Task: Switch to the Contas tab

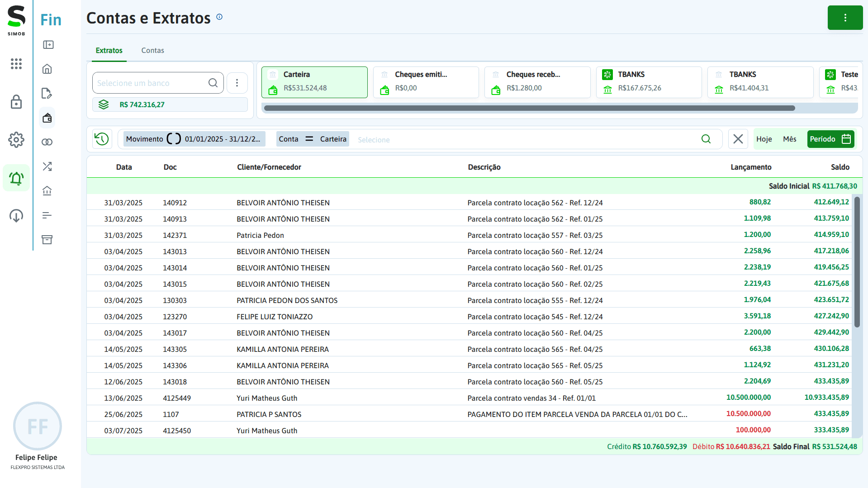Action: pos(152,50)
